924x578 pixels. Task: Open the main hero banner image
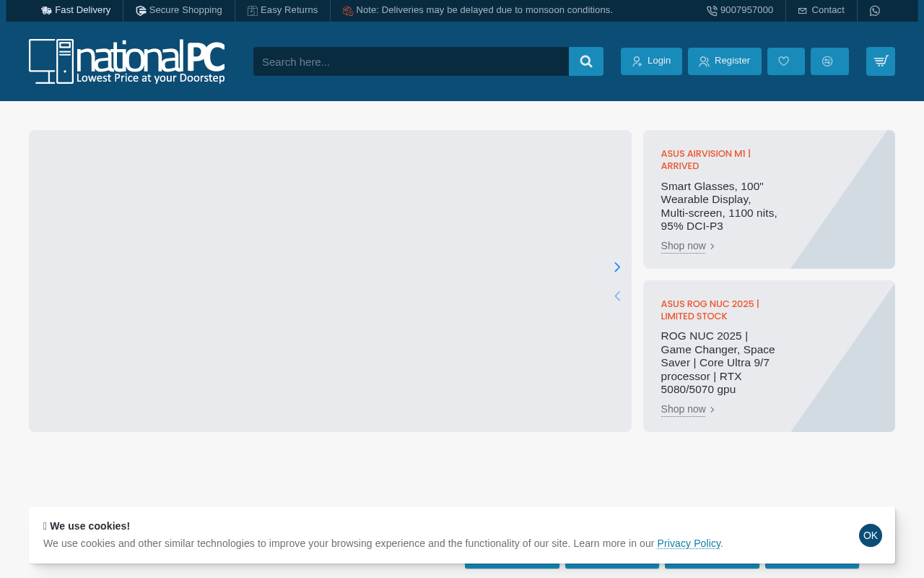[x=330, y=281]
